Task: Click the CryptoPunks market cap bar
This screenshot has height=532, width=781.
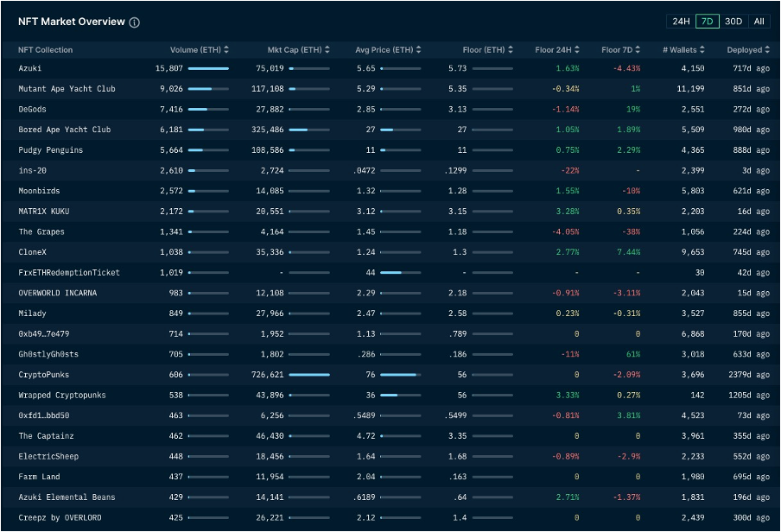Action: [x=309, y=375]
